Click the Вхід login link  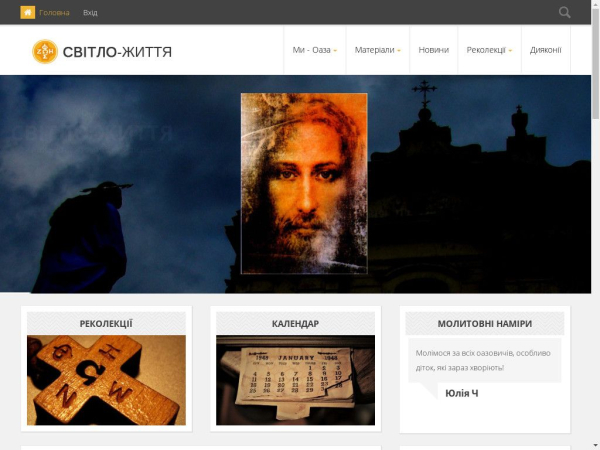[90, 13]
